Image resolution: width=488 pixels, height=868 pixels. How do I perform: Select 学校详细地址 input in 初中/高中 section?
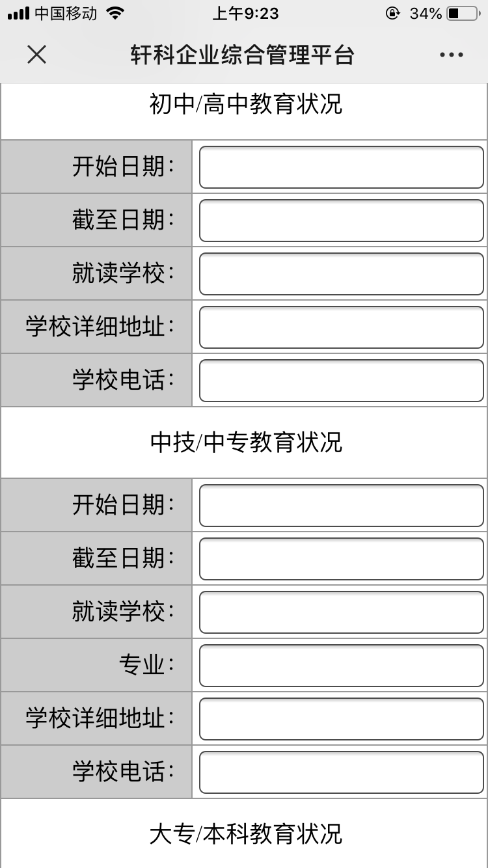tap(342, 327)
